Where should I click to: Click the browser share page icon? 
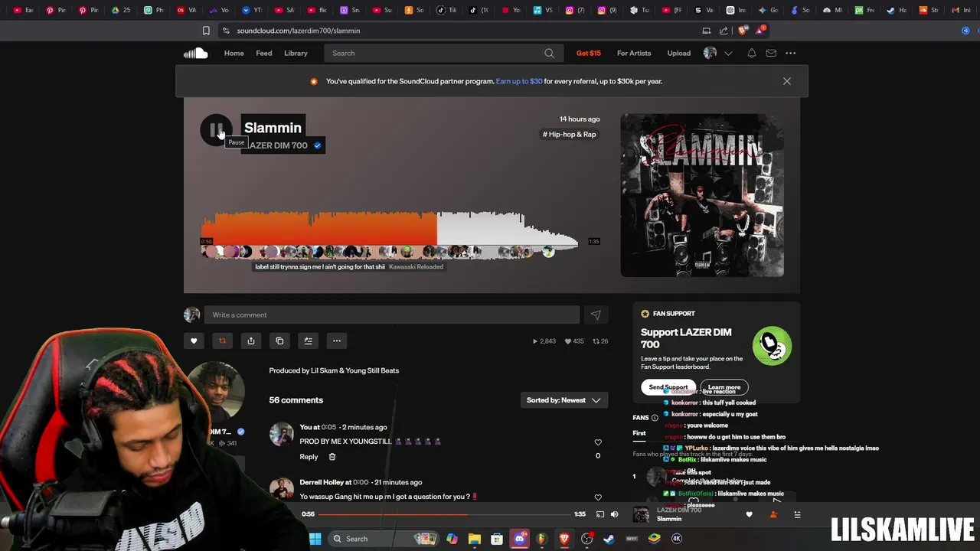tap(724, 31)
